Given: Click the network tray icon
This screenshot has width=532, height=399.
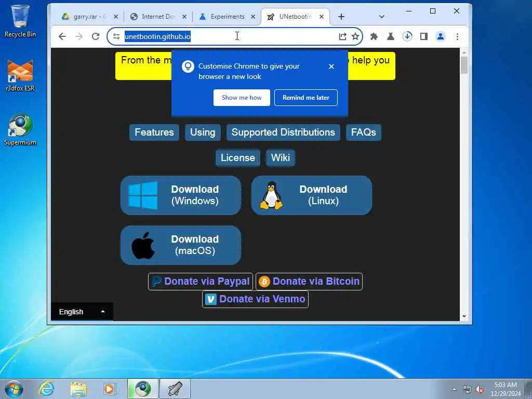Looking at the screenshot, I should pos(467,390).
